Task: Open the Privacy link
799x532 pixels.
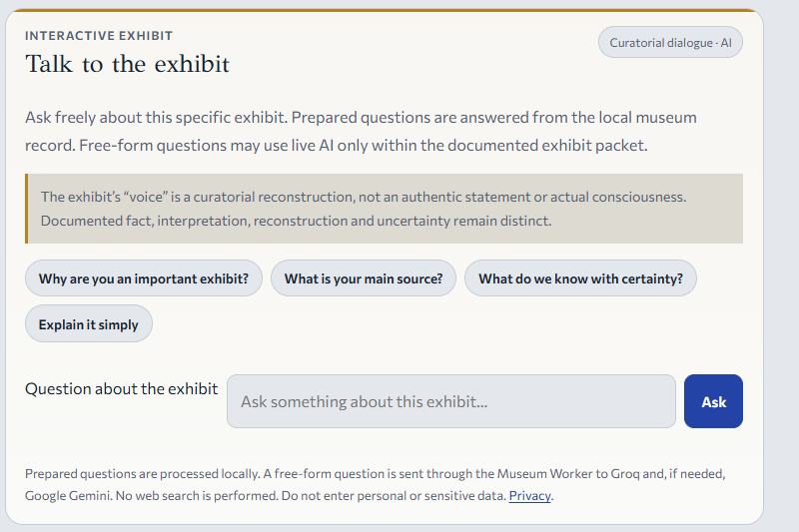Action: (530, 496)
